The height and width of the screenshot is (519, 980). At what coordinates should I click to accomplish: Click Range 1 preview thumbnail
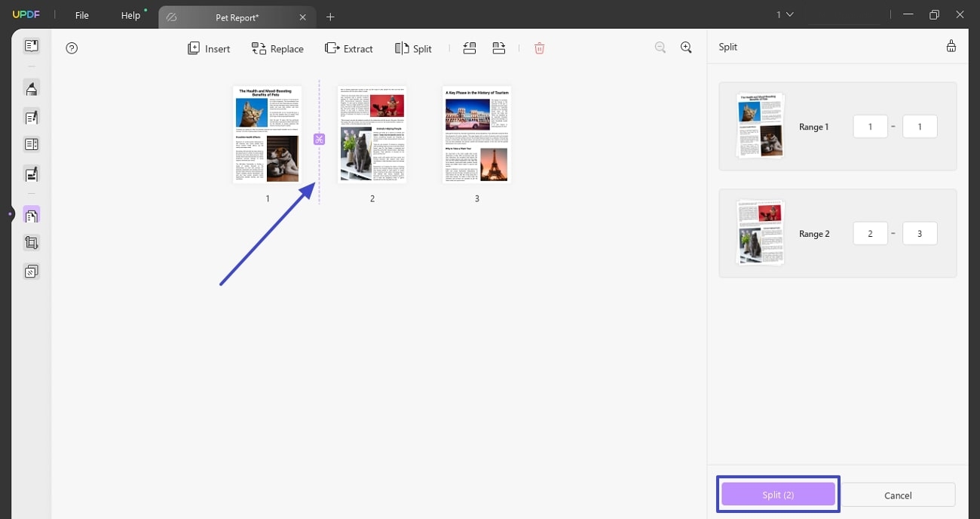(x=760, y=125)
